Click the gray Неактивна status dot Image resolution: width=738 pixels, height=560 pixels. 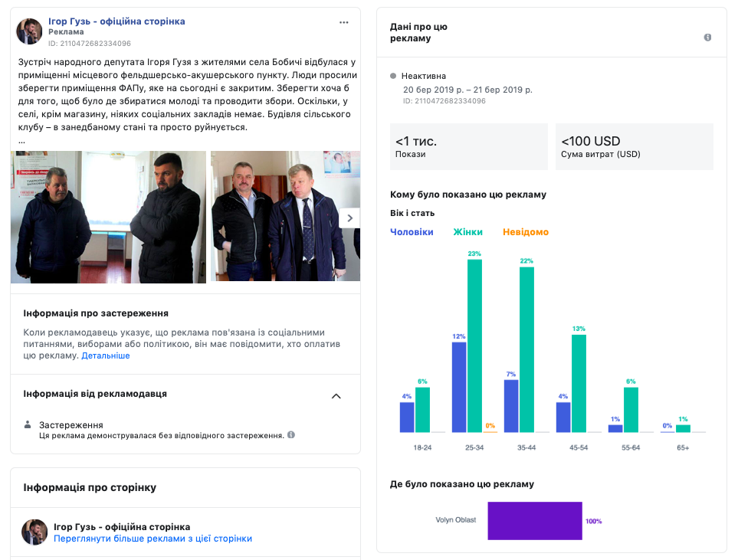coord(393,76)
